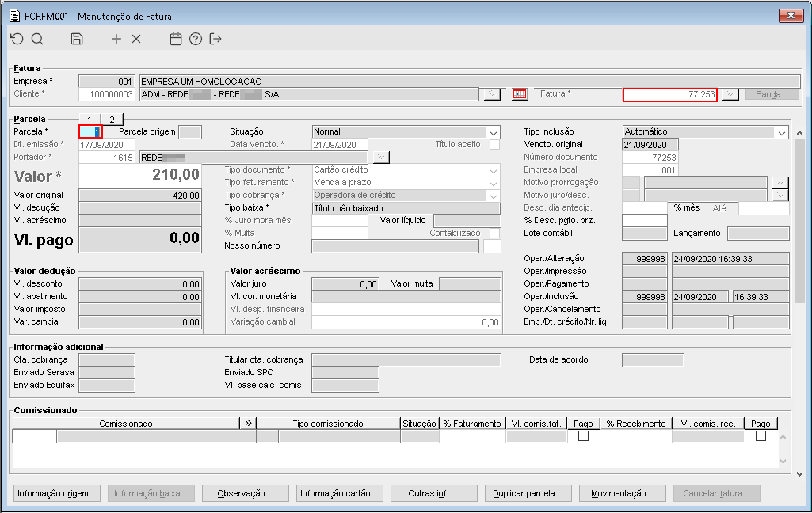
Task: Click the Cliente code field 100000003
Action: pyautogui.click(x=107, y=94)
